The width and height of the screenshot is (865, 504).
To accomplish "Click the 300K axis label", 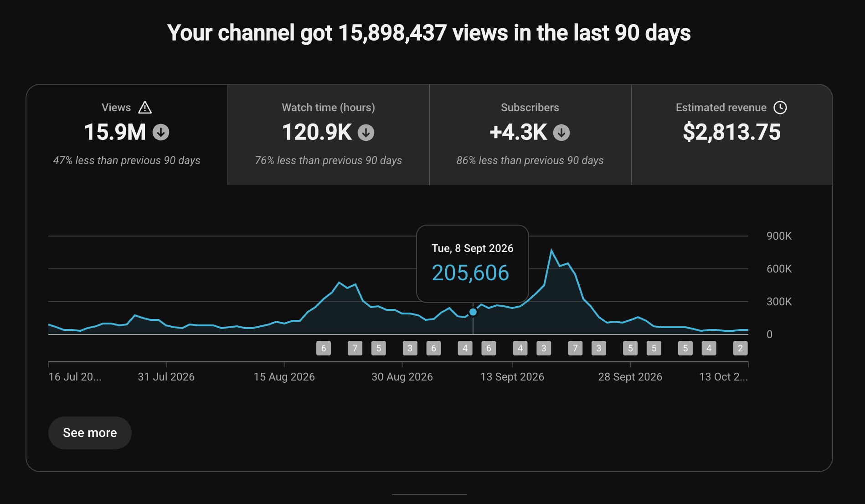I will point(779,302).
